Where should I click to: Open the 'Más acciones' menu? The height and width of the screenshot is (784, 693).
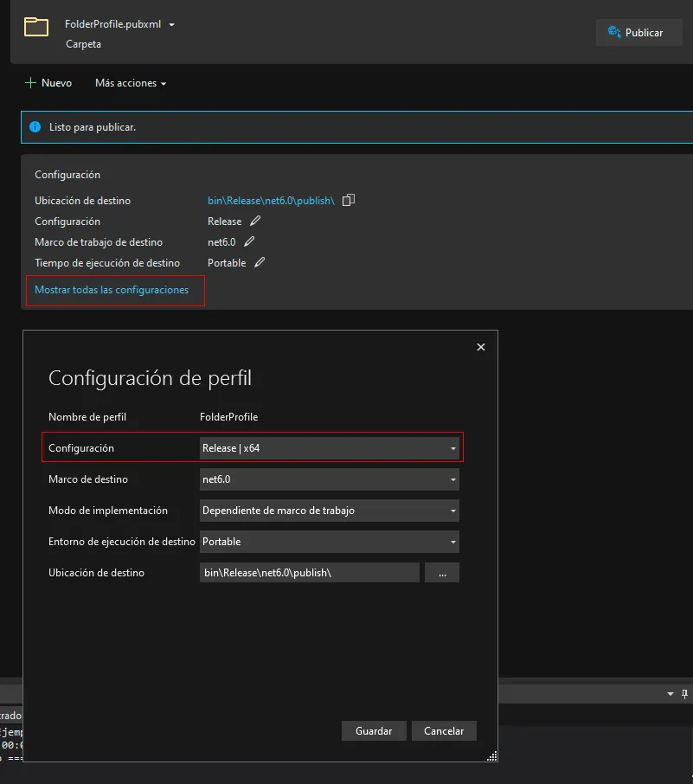pos(129,82)
